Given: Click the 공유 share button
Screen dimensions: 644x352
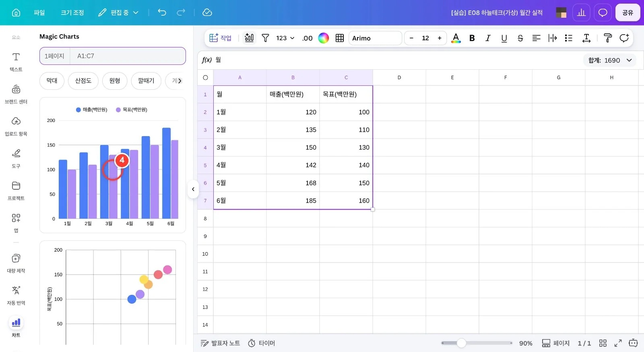Looking at the screenshot, I should pyautogui.click(x=627, y=12).
